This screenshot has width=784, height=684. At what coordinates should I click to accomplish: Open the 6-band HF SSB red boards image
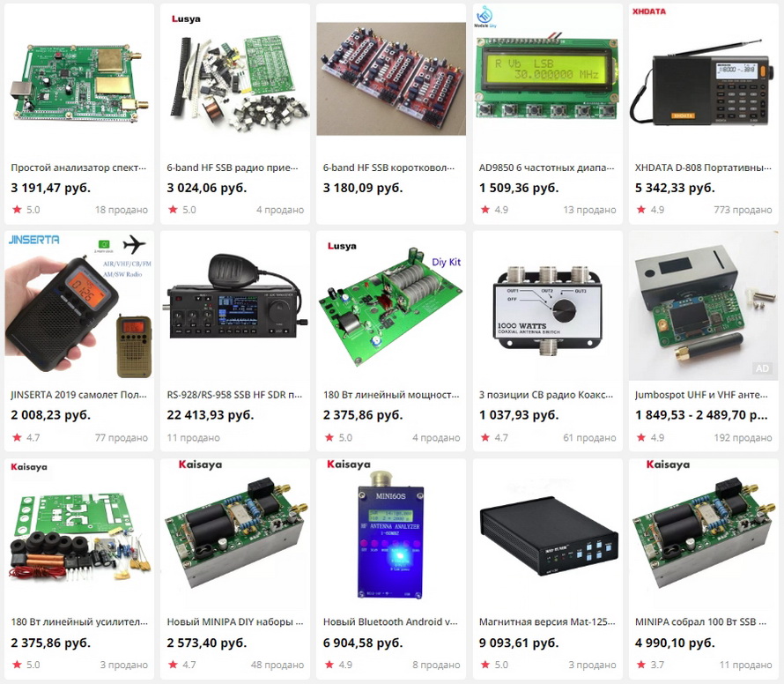(x=391, y=78)
